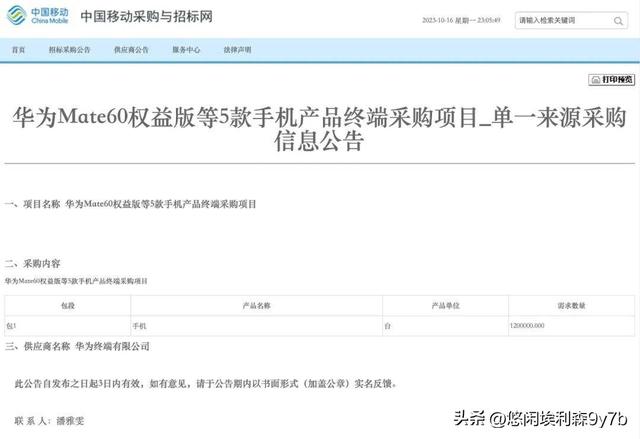Click the 华为Mate60权益版 announcement headline

tap(319, 129)
